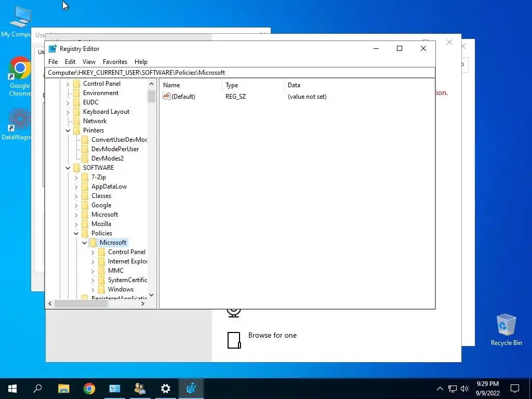
Task: Select the Network key folder icon
Action: [77, 121]
